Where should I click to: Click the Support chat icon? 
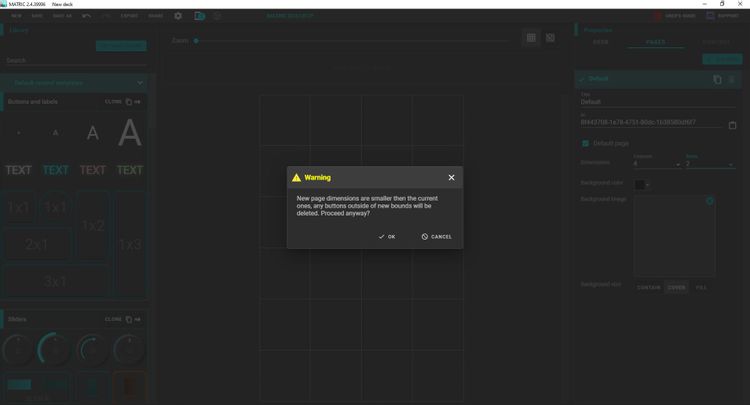click(x=710, y=16)
